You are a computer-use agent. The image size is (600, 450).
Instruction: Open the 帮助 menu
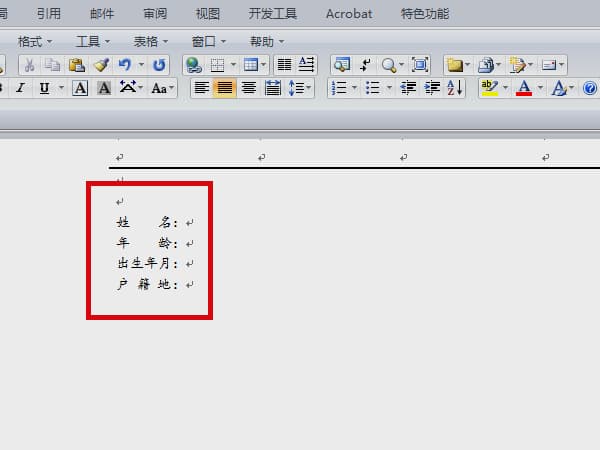click(x=267, y=41)
